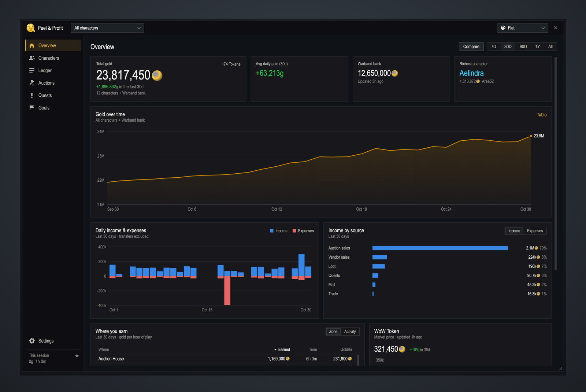Click the main page vertical scrollbar
Image resolution: width=586 pixels, height=392 pixels.
556,163
